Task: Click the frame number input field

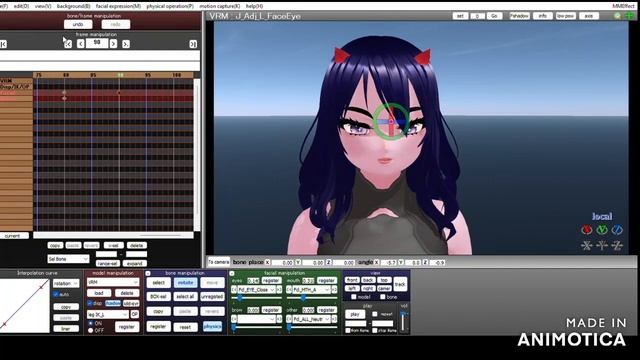Action: click(x=97, y=43)
